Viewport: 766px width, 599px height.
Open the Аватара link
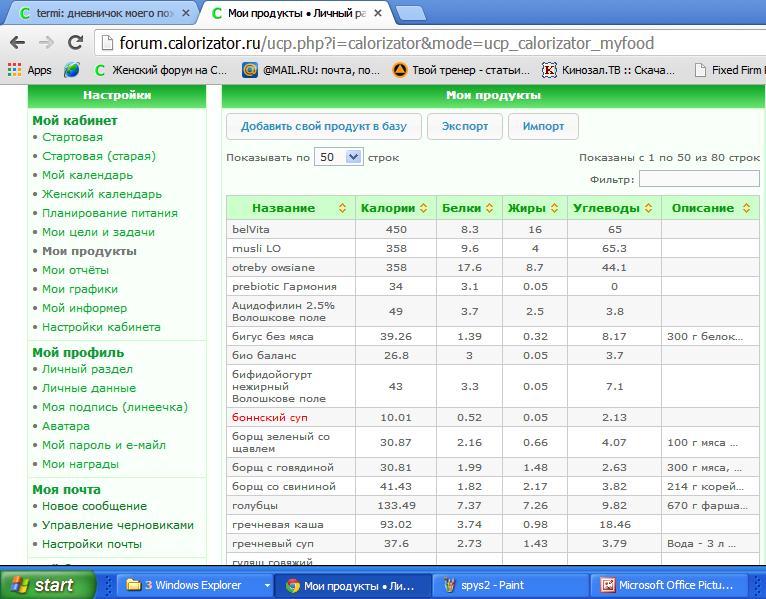click(66, 427)
